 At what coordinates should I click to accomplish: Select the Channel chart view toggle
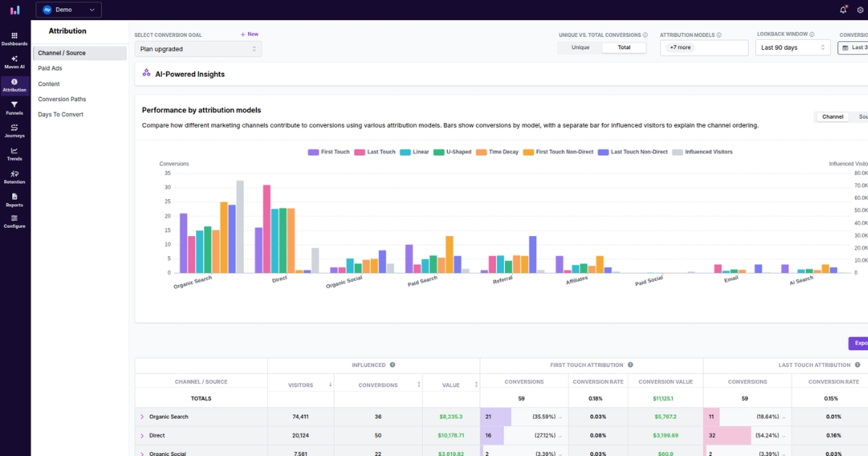point(833,117)
